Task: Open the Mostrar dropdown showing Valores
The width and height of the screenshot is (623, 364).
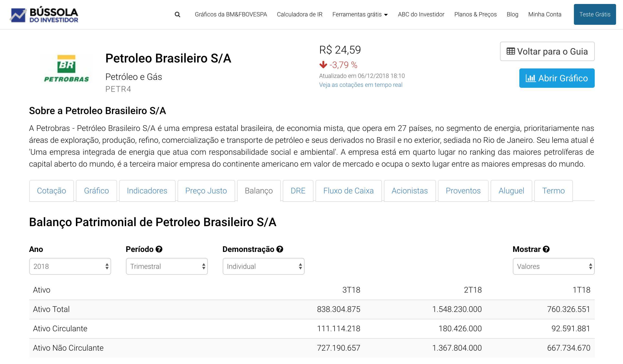Action: (x=554, y=266)
